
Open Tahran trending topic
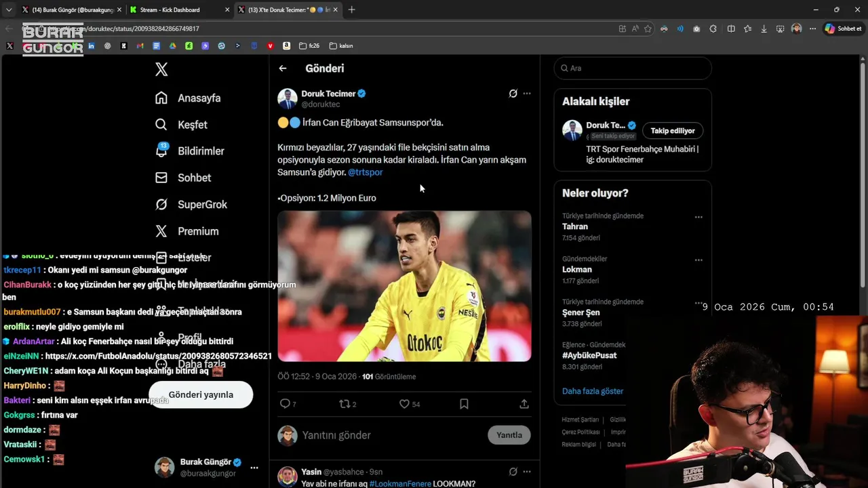tap(575, 226)
